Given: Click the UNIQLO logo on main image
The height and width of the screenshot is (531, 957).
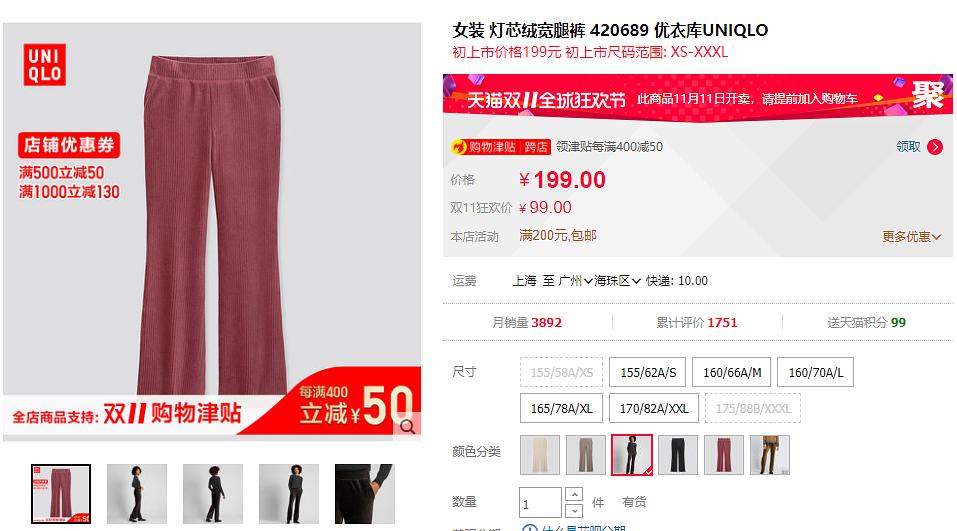Looking at the screenshot, I should 45,65.
